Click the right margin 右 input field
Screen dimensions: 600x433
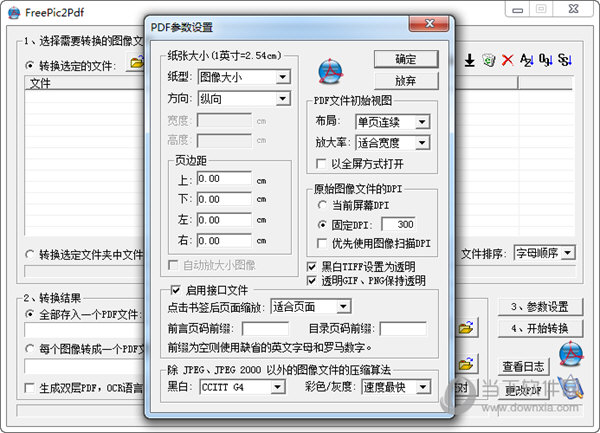click(x=224, y=241)
